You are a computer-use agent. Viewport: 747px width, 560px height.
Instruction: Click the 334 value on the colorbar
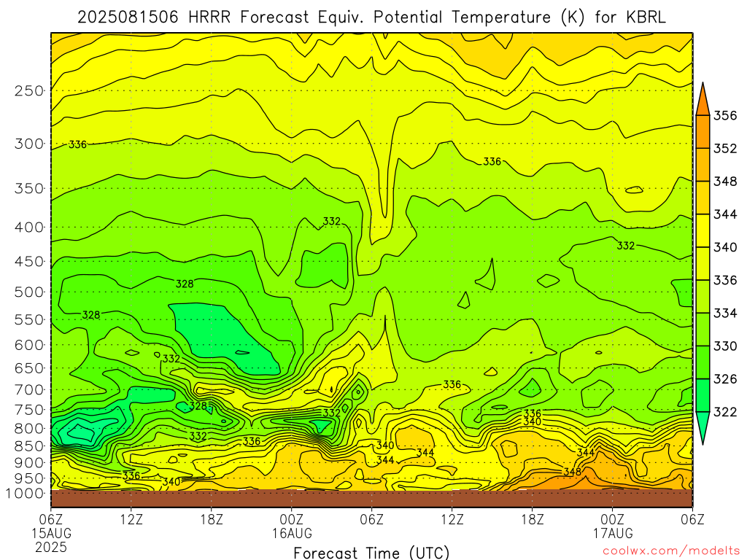[x=725, y=314]
